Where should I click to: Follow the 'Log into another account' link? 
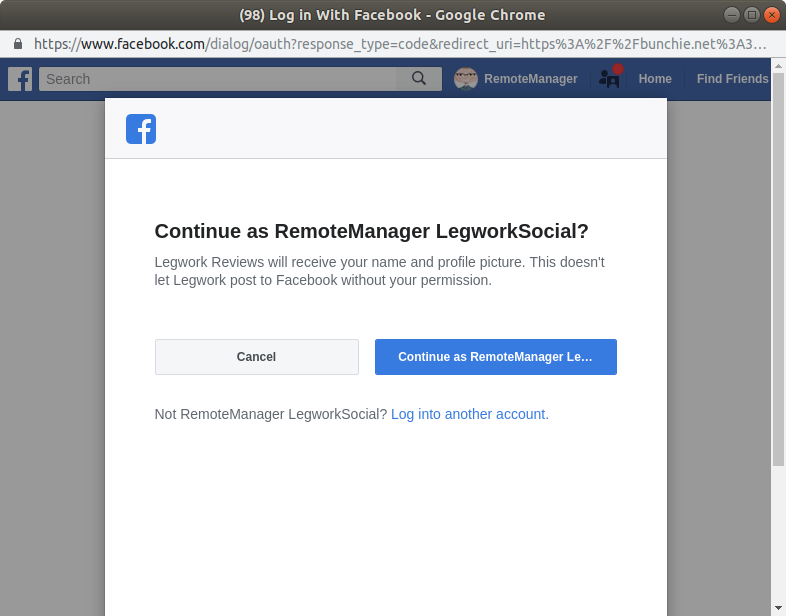tap(469, 414)
